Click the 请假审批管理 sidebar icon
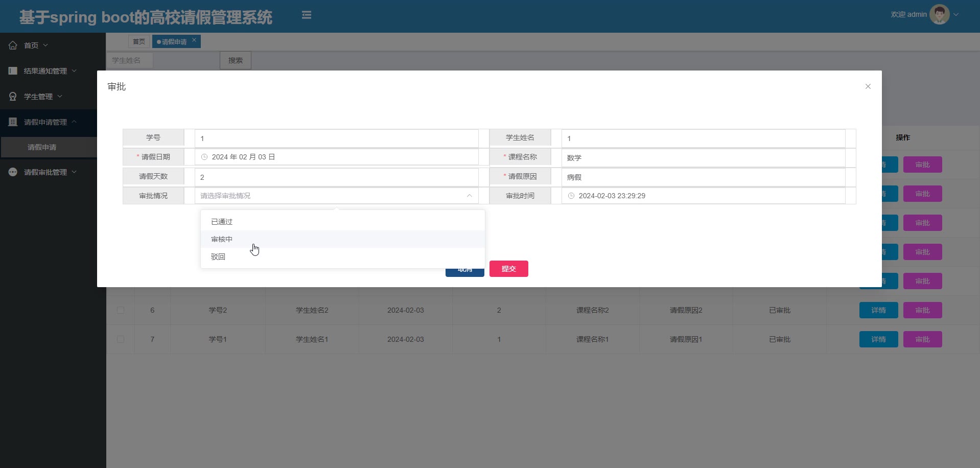This screenshot has height=468, width=980. [x=13, y=172]
